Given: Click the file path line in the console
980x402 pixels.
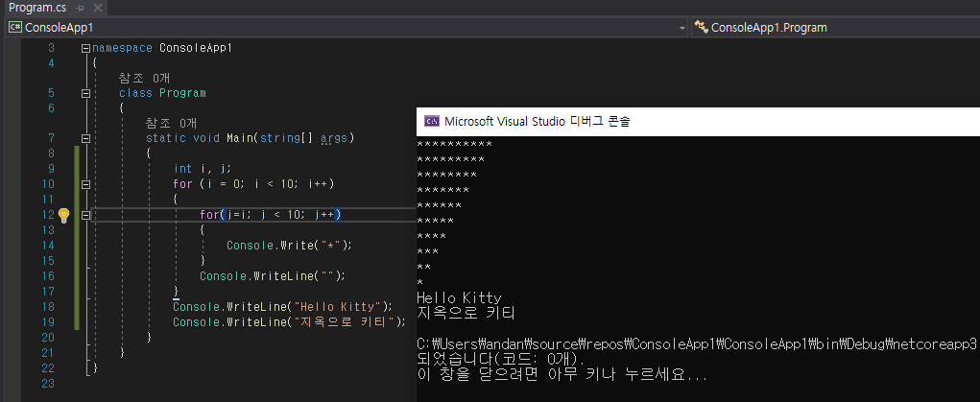Looking at the screenshot, I should (698, 344).
